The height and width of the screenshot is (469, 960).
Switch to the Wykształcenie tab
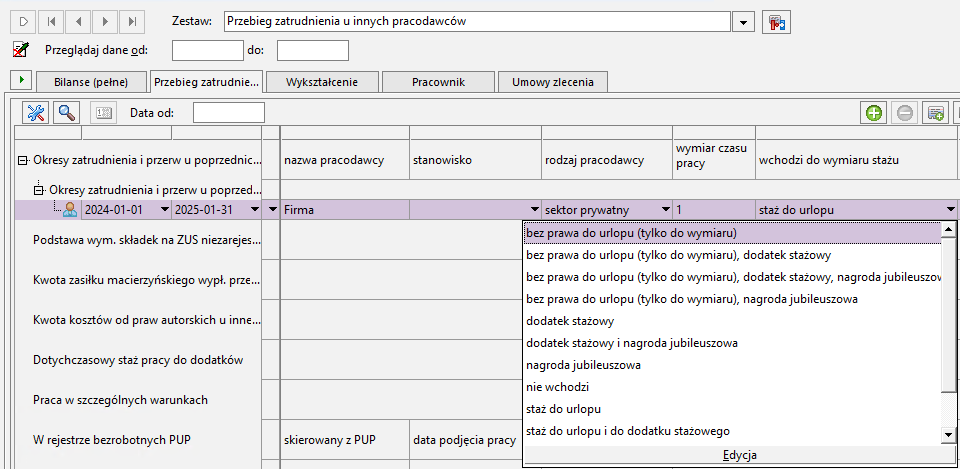click(x=322, y=82)
